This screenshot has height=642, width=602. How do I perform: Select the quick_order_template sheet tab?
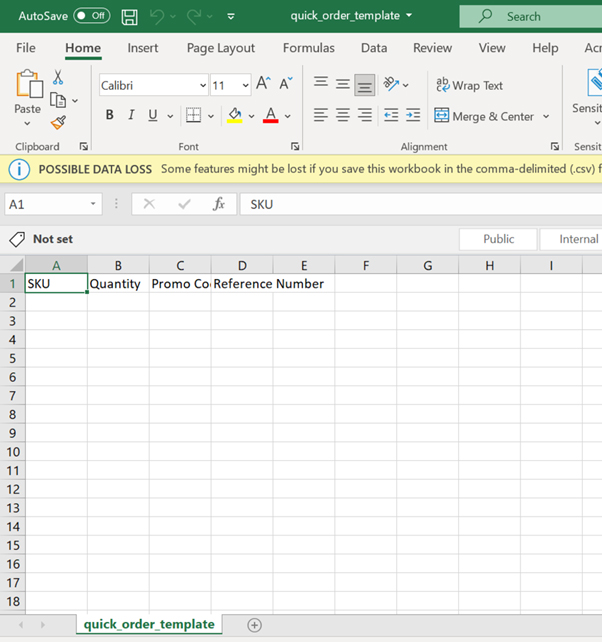tap(149, 624)
